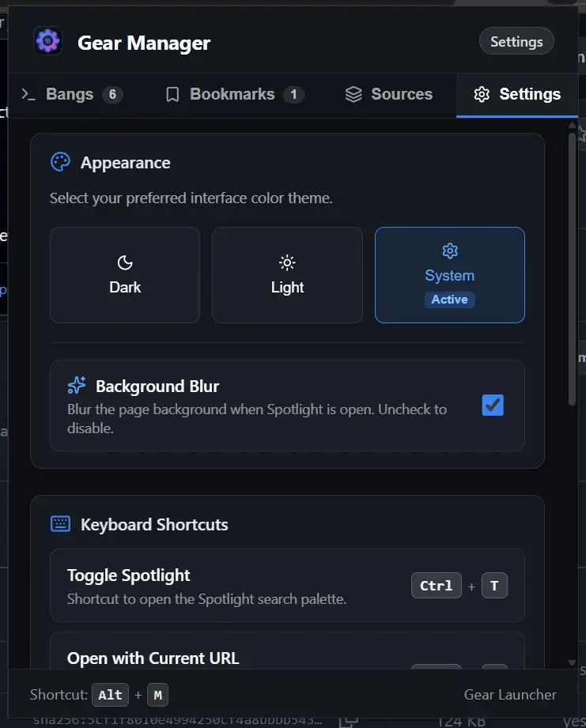586x728 pixels.
Task: Click the Ctrl key of Toggle Spotlight
Action: pyautogui.click(x=436, y=586)
